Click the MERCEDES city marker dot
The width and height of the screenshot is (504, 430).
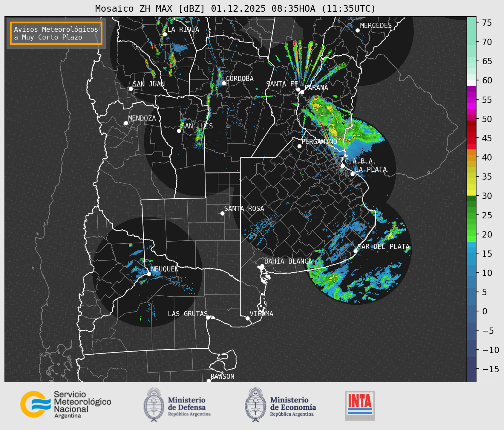point(358,31)
